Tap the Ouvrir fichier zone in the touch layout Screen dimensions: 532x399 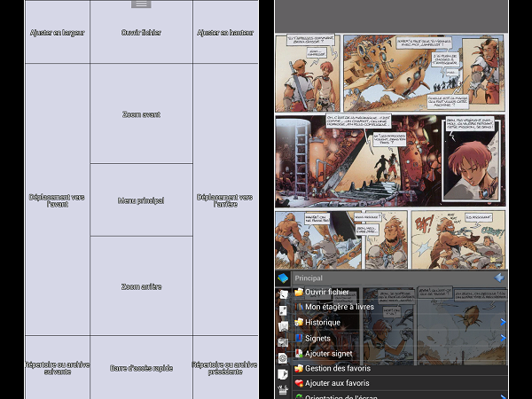click(x=142, y=32)
